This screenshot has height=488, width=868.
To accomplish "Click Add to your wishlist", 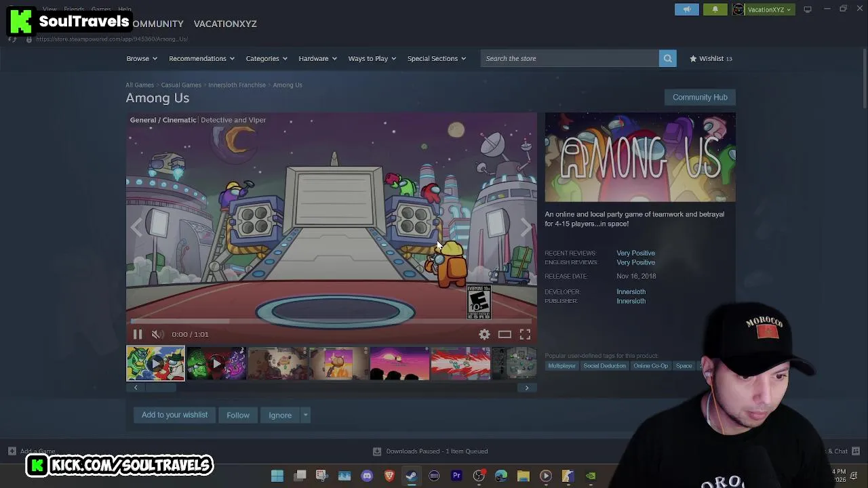I will 174,415.
